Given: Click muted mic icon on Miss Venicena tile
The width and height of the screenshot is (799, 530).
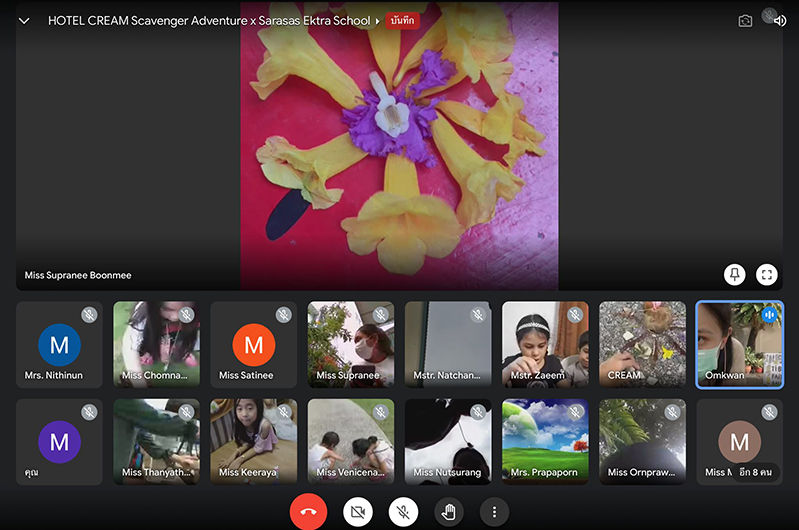Looking at the screenshot, I should (380, 412).
